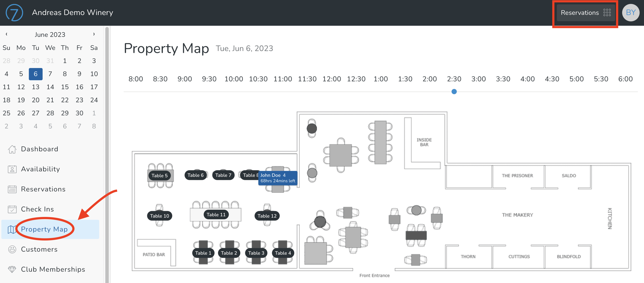Switch to the Property Map section

point(44,229)
